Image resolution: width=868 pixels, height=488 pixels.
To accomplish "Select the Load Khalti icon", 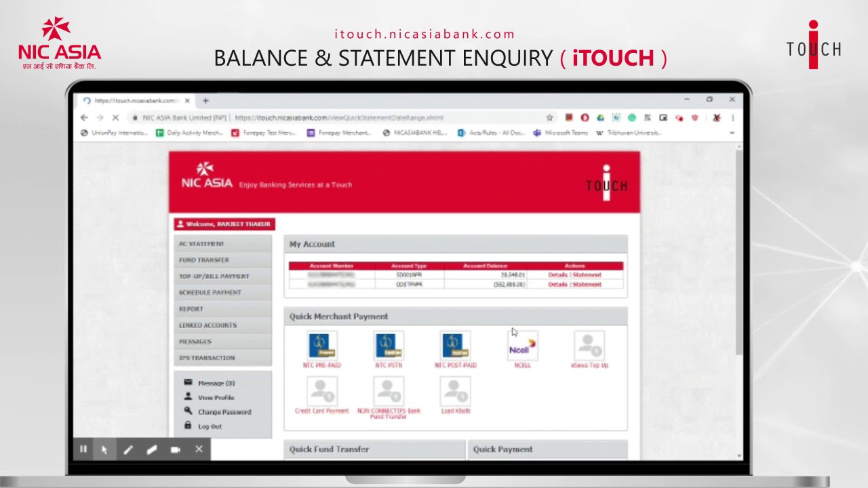I will tap(455, 391).
